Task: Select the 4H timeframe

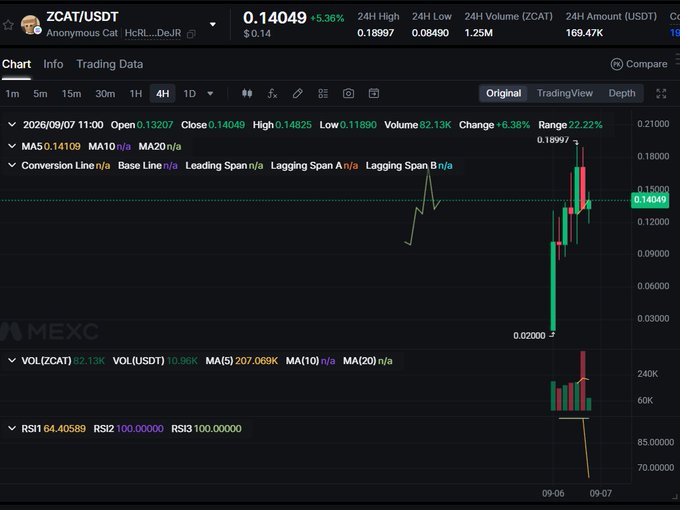Action: click(163, 94)
